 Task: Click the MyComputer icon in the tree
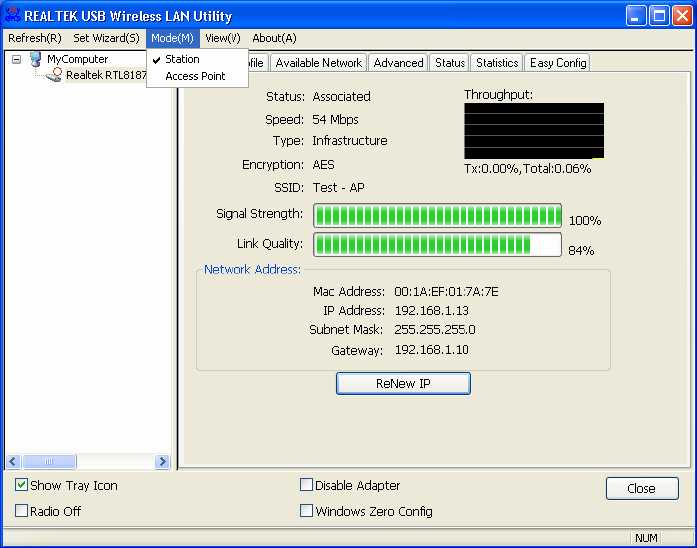[36, 59]
